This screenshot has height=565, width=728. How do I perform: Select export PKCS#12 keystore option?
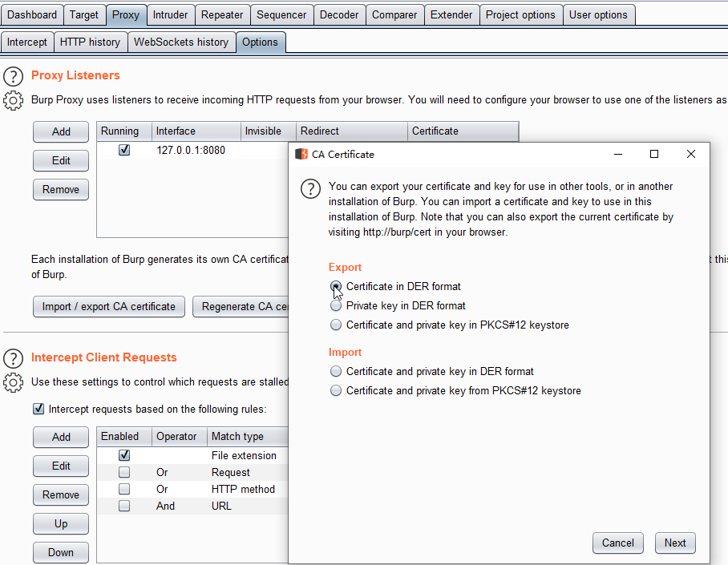point(336,325)
